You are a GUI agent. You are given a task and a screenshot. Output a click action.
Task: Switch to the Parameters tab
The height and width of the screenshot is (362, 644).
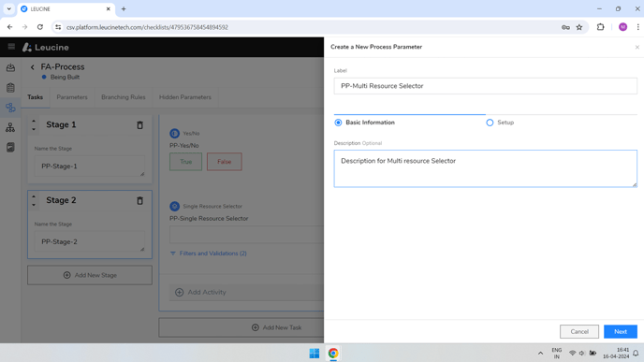click(72, 97)
